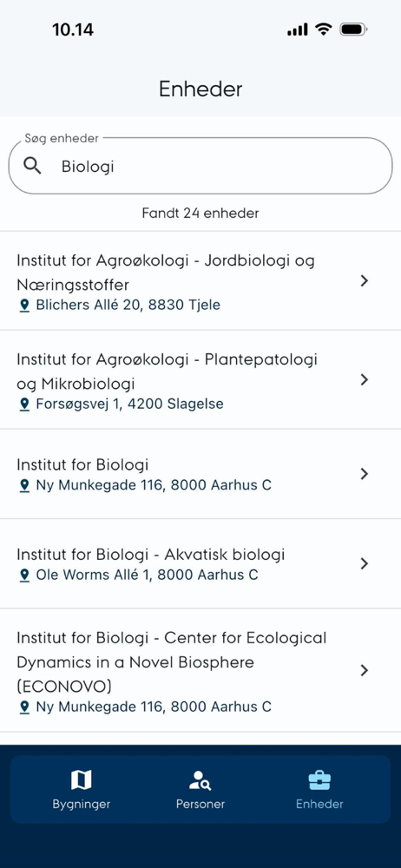The width and height of the screenshot is (401, 868).
Task: Tap location pin next to Blichers Allé 20
Action: pyautogui.click(x=23, y=305)
